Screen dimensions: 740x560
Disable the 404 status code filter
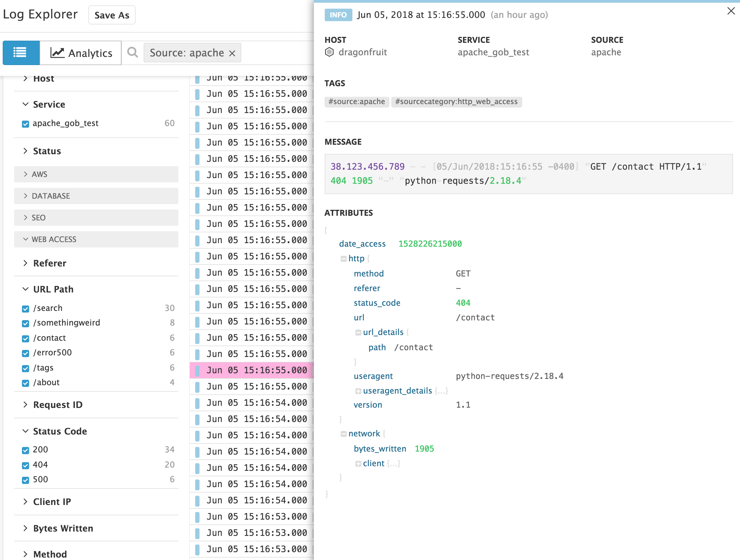tap(25, 465)
